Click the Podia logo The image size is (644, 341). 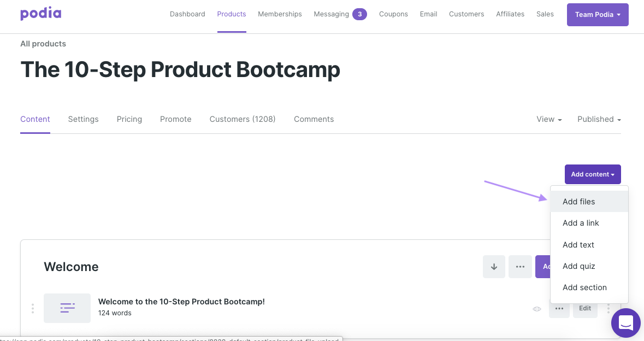40,14
